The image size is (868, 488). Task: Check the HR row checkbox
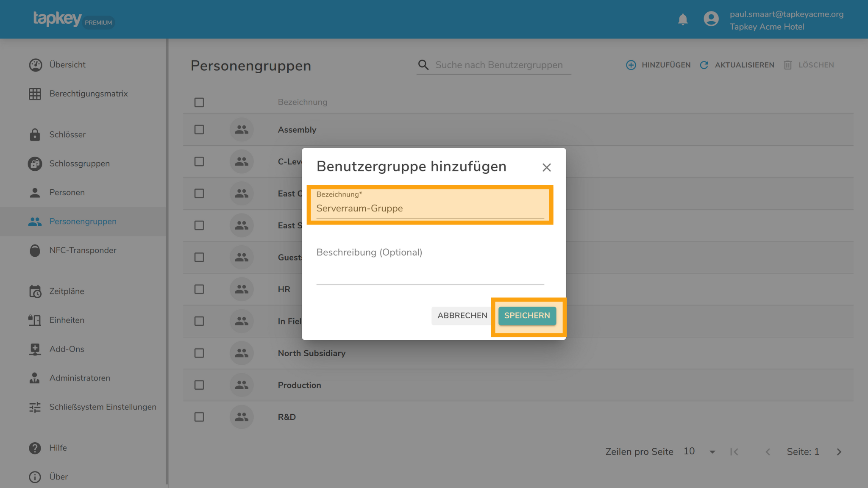point(199,289)
